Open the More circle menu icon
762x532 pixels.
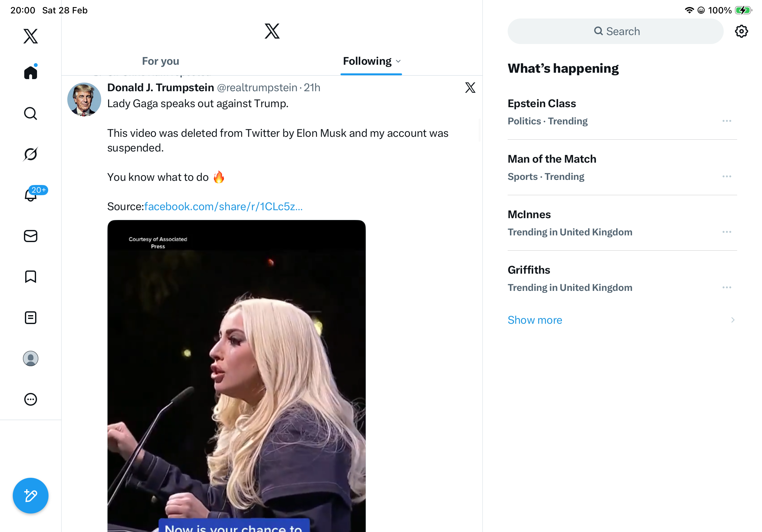coord(31,399)
